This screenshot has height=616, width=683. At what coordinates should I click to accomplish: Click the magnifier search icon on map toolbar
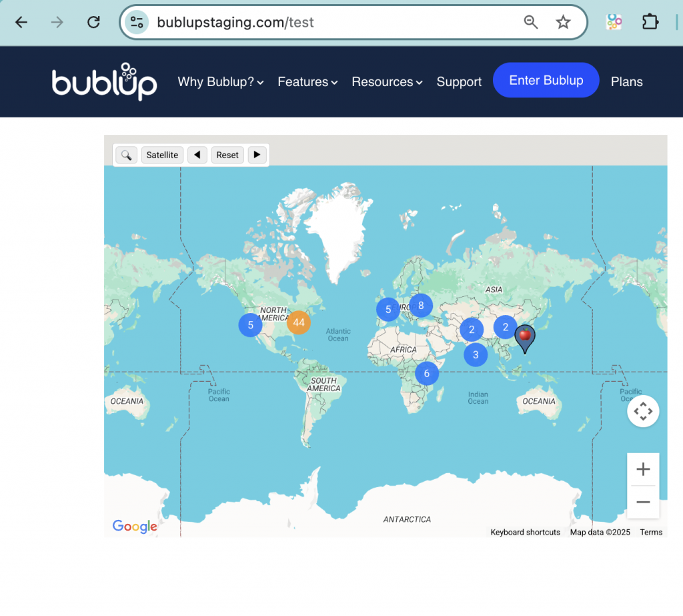[x=126, y=155]
